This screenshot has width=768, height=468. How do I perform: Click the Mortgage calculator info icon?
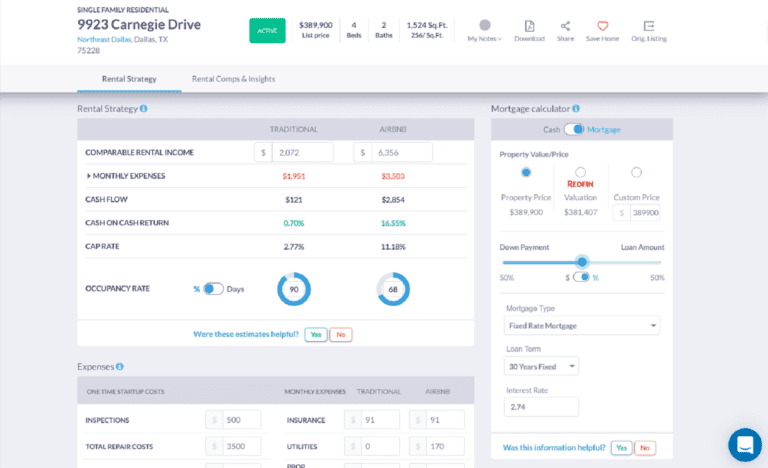coord(576,108)
